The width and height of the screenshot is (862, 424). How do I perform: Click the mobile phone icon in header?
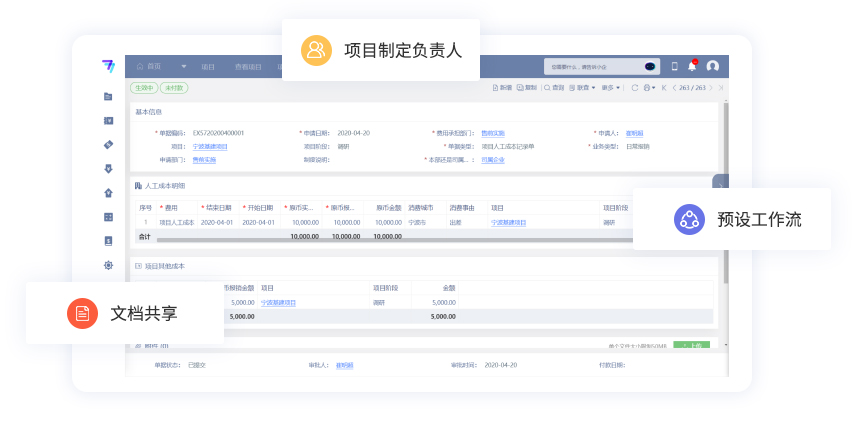[x=674, y=66]
